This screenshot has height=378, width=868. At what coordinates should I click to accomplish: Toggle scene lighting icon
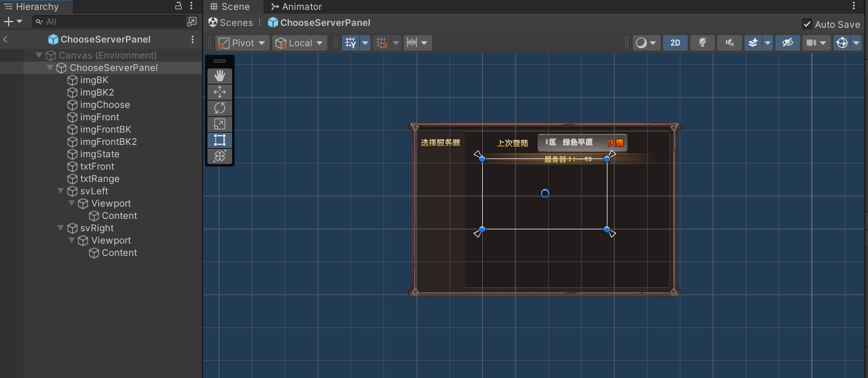(x=703, y=43)
